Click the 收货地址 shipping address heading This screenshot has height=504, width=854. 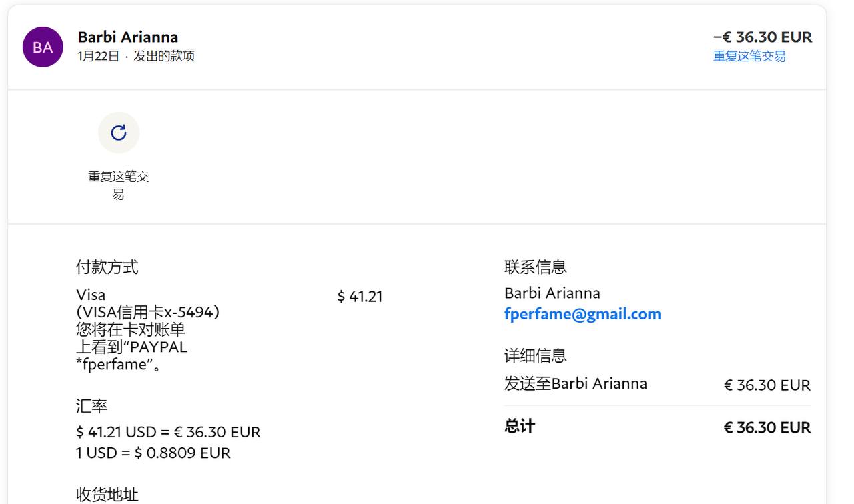(x=107, y=494)
